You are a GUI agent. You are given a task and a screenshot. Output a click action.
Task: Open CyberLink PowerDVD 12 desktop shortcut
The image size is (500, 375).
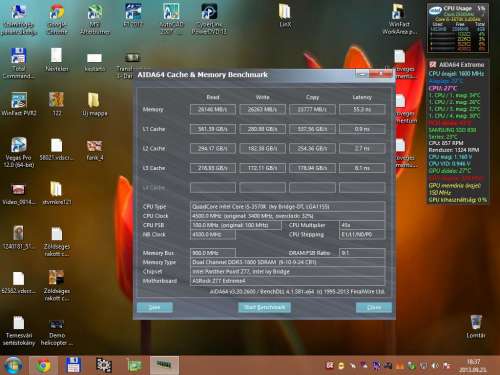point(209,19)
